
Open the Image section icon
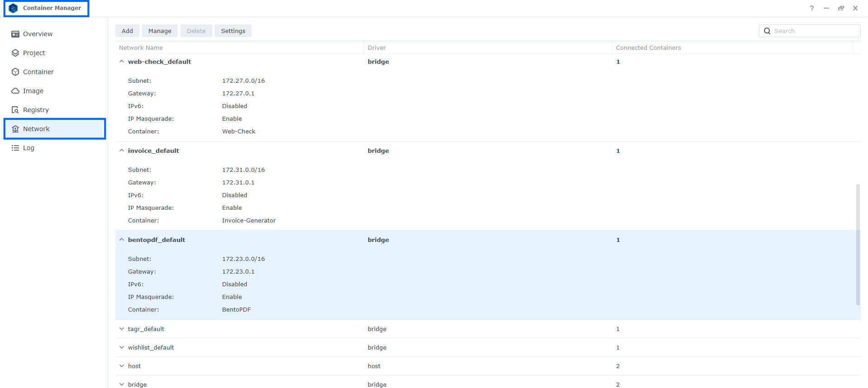pyautogui.click(x=15, y=91)
